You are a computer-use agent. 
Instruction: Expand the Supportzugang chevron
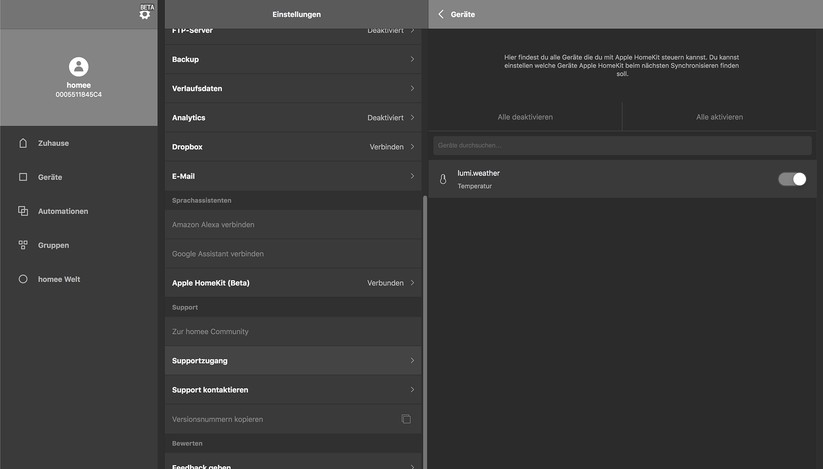(x=413, y=360)
